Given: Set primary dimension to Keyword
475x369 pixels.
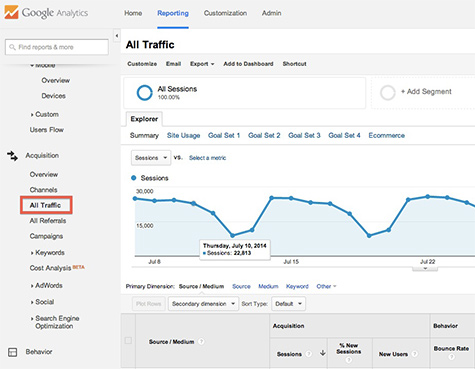Looking at the screenshot, I should tap(297, 286).
